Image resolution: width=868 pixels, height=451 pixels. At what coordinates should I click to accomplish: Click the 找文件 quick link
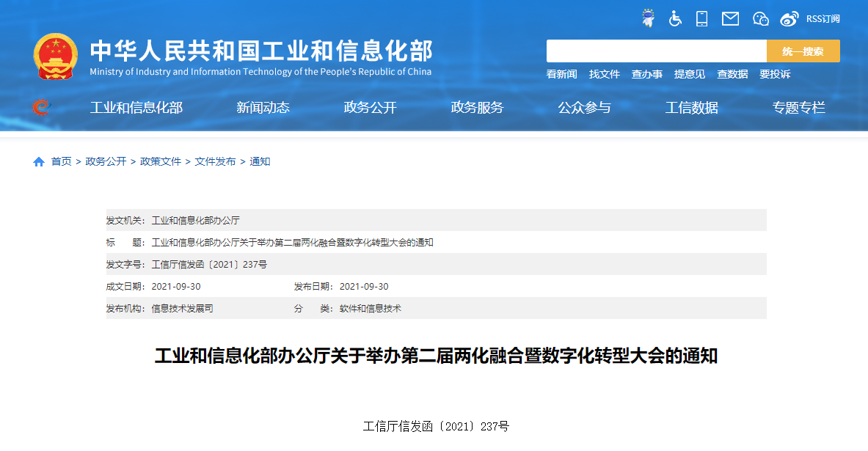pos(605,74)
